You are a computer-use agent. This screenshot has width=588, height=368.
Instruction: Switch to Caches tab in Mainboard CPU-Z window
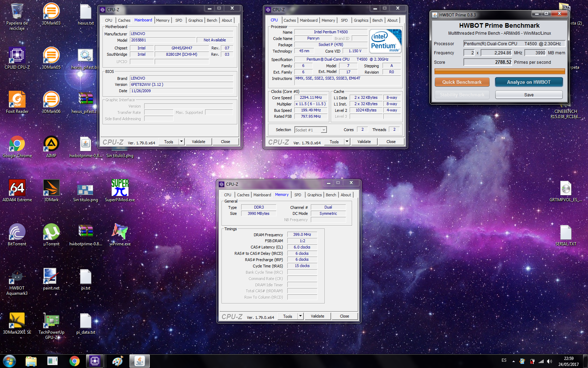tap(124, 20)
